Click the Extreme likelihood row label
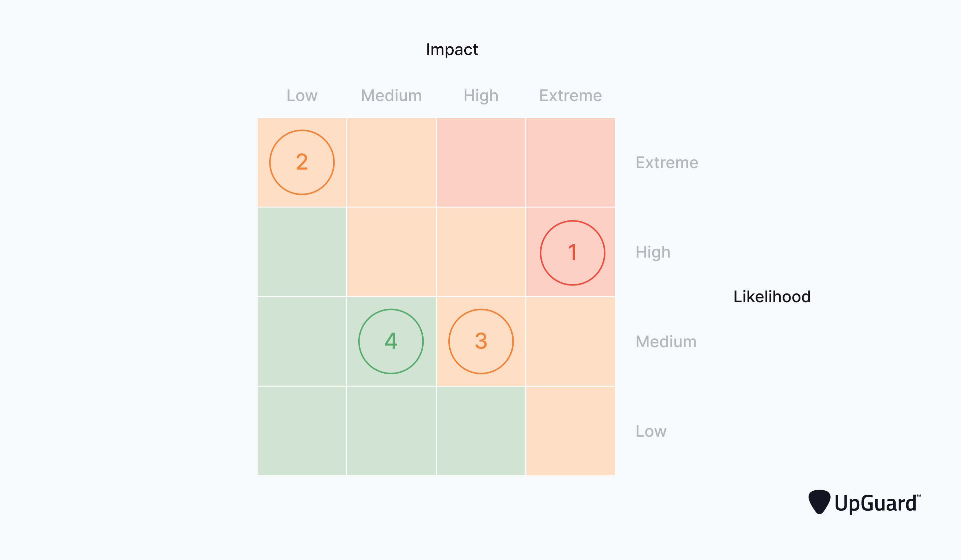 coord(667,162)
